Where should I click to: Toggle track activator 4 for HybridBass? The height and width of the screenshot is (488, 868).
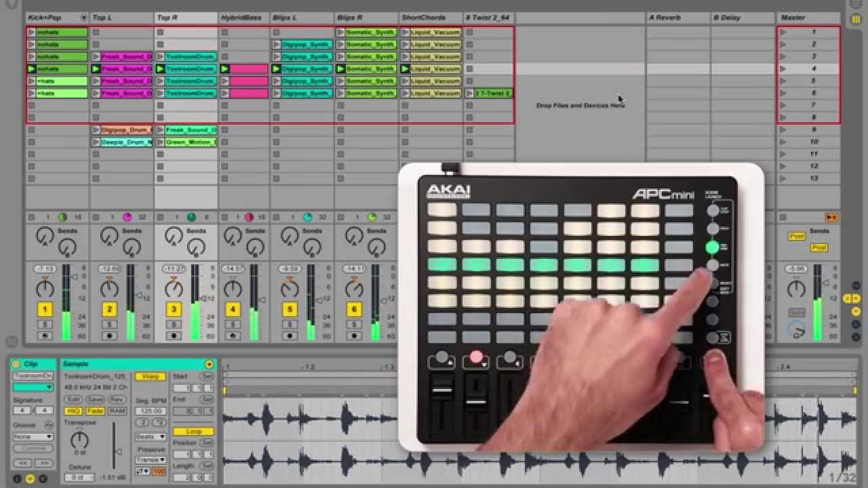[233, 309]
